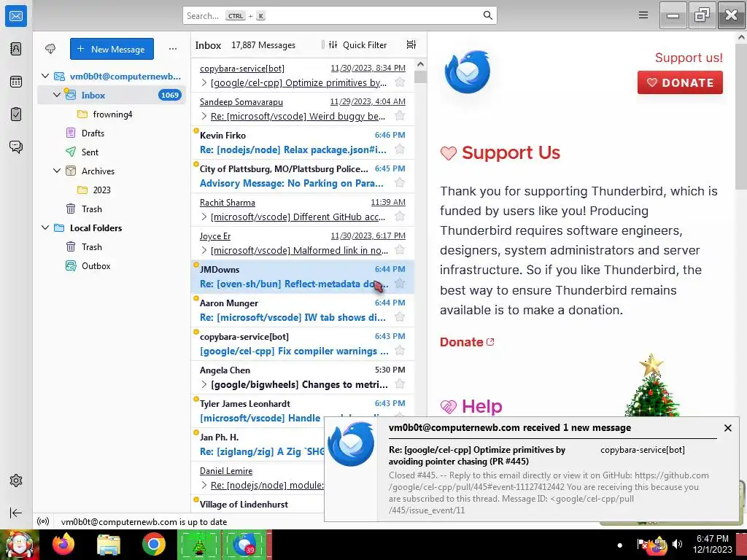This screenshot has width=747, height=560.
Task: Click the Christmas tree taskbar icon
Action: [199, 544]
